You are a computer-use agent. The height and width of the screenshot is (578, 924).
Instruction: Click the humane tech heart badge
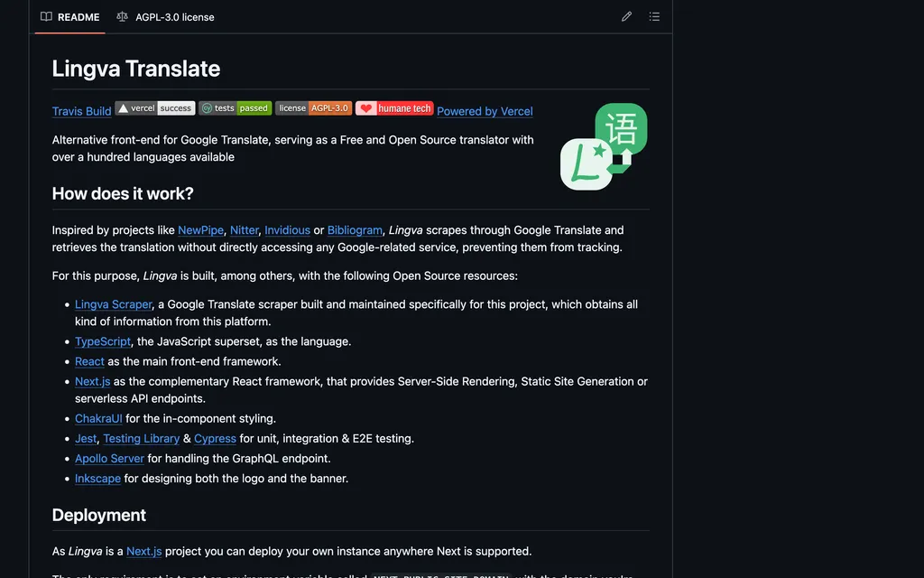point(394,108)
